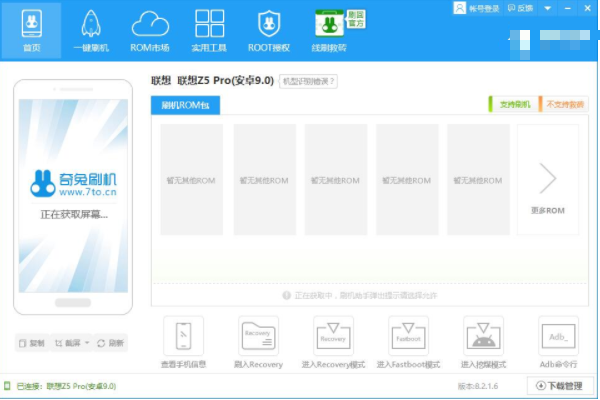
Task: Click the phone screen preview
Action: pos(73,196)
